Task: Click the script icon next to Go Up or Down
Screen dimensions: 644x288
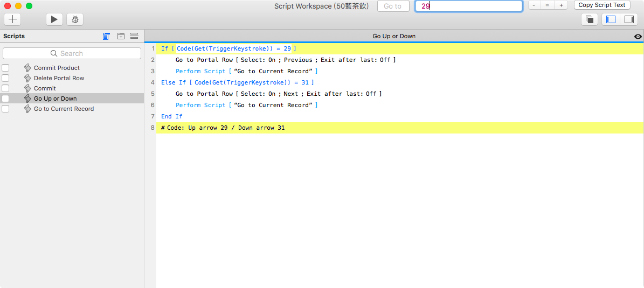Action: [x=27, y=99]
